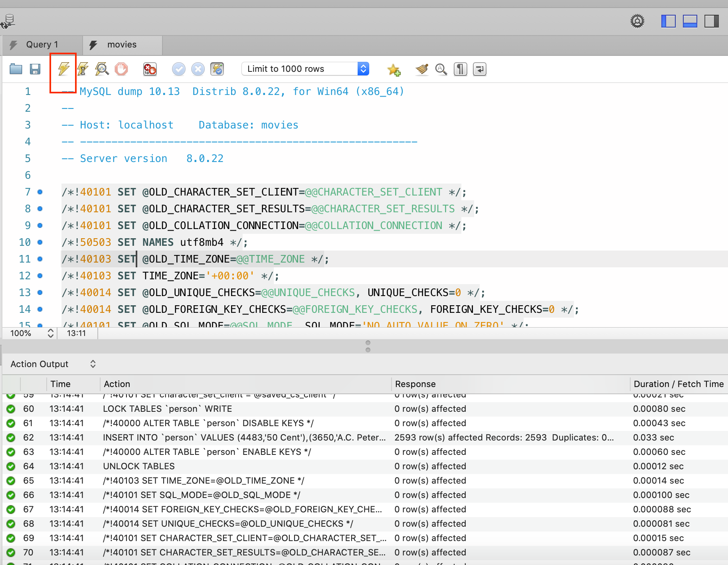Click line number 1 in gutter
728x565 pixels.
pyautogui.click(x=28, y=91)
